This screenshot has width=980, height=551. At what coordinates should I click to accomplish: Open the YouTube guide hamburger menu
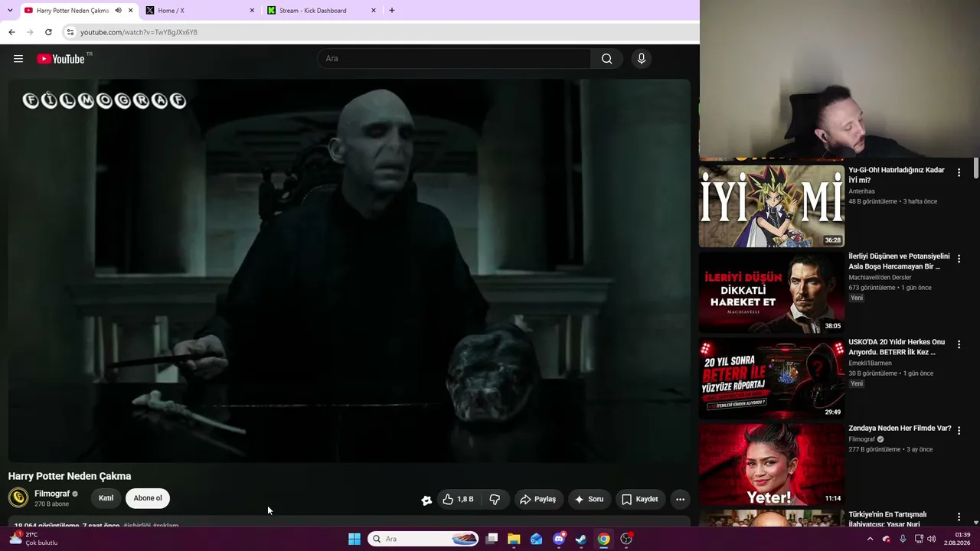click(x=18, y=59)
